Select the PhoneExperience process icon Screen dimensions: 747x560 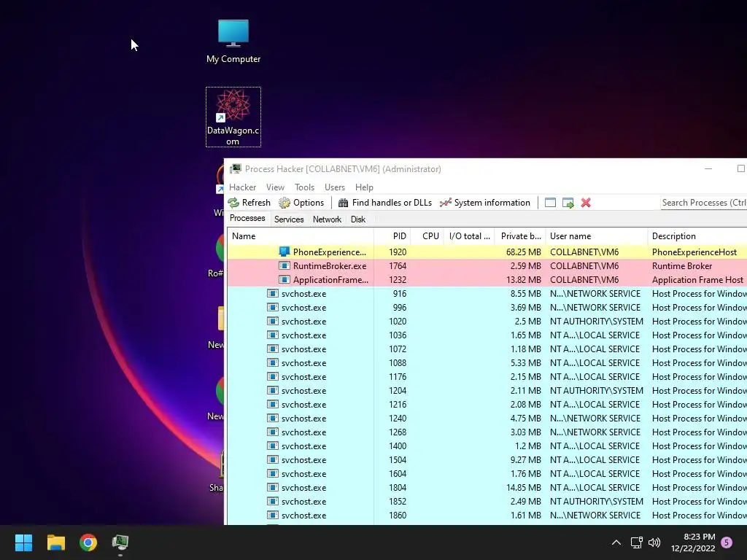[285, 252]
